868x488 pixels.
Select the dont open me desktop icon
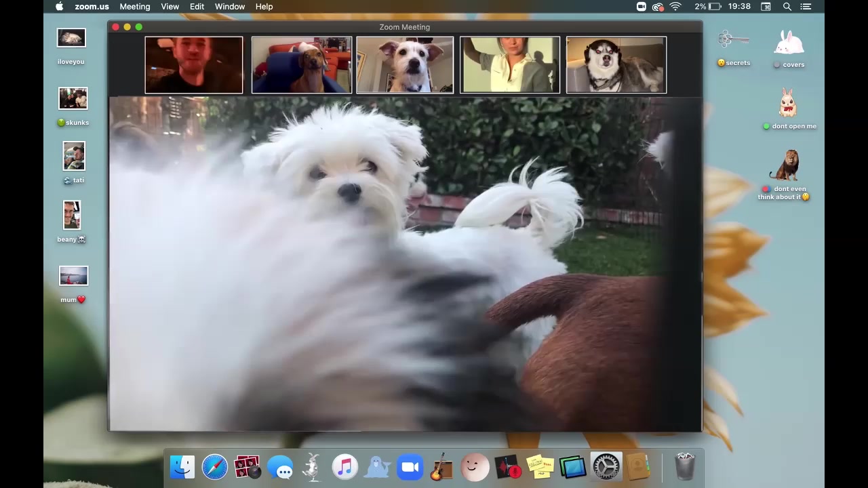(x=789, y=108)
